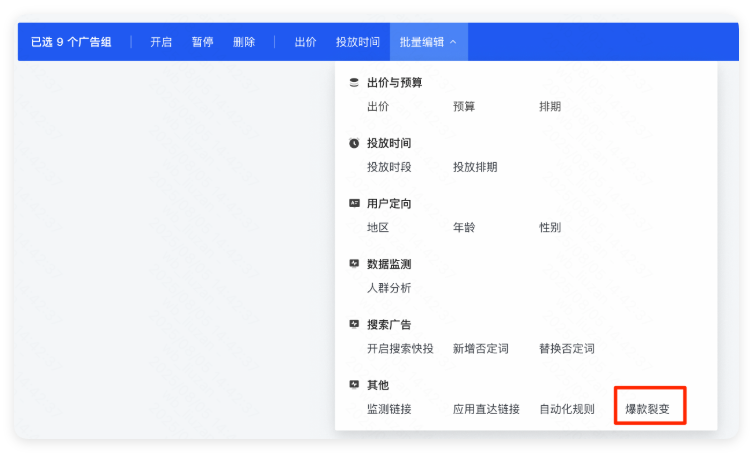
Task: Click the ID card icon beside 用户定向
Action: pos(354,203)
